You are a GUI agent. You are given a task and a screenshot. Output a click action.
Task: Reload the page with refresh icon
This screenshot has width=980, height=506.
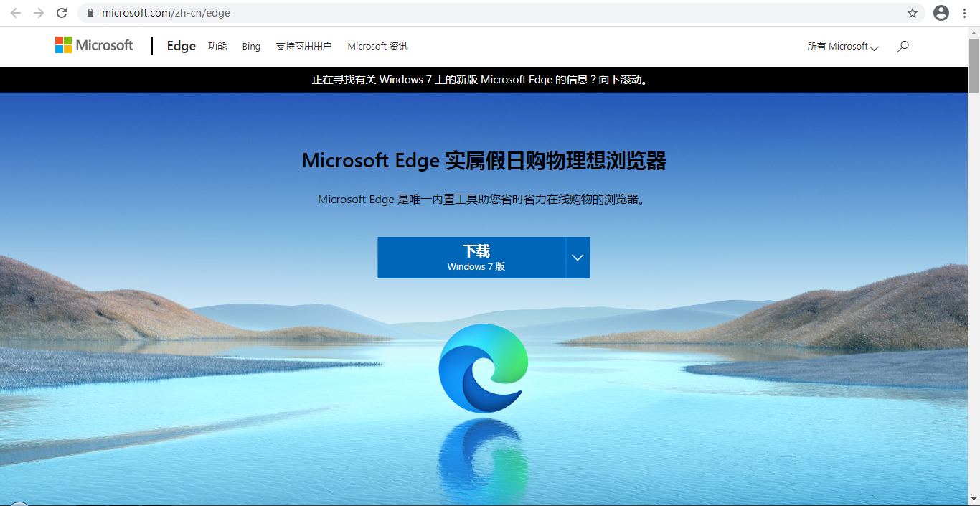pos(62,13)
